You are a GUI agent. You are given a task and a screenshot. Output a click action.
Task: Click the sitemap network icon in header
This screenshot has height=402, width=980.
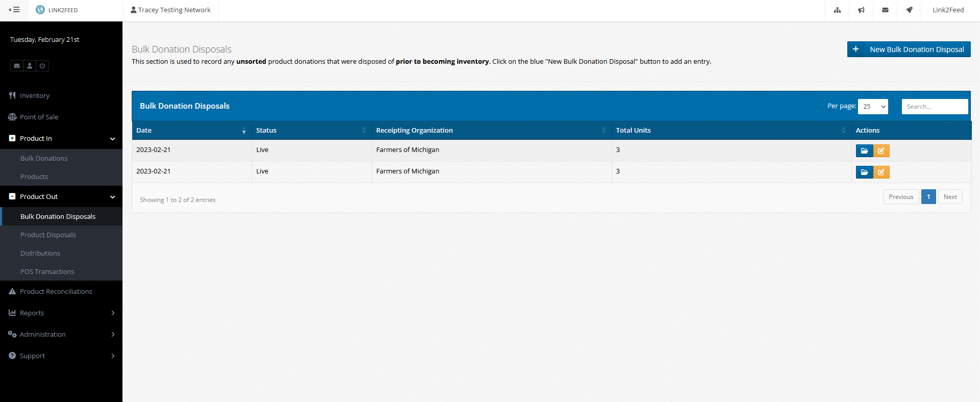[x=837, y=10]
